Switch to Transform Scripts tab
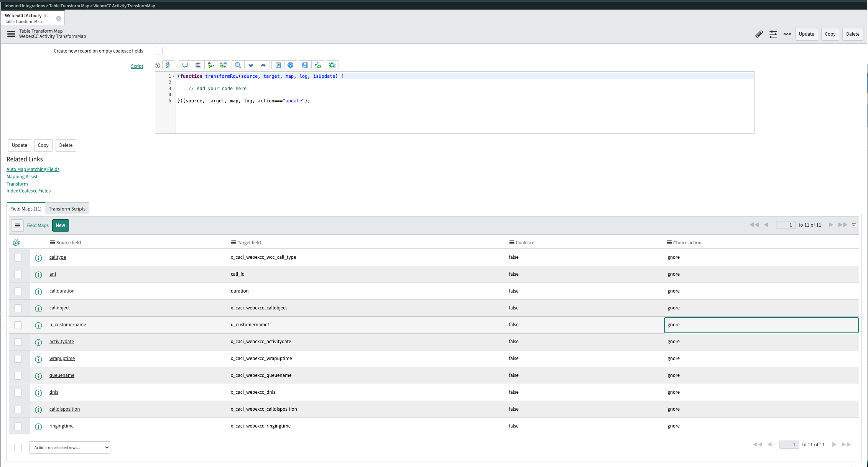This screenshot has height=467, width=868. coord(67,209)
